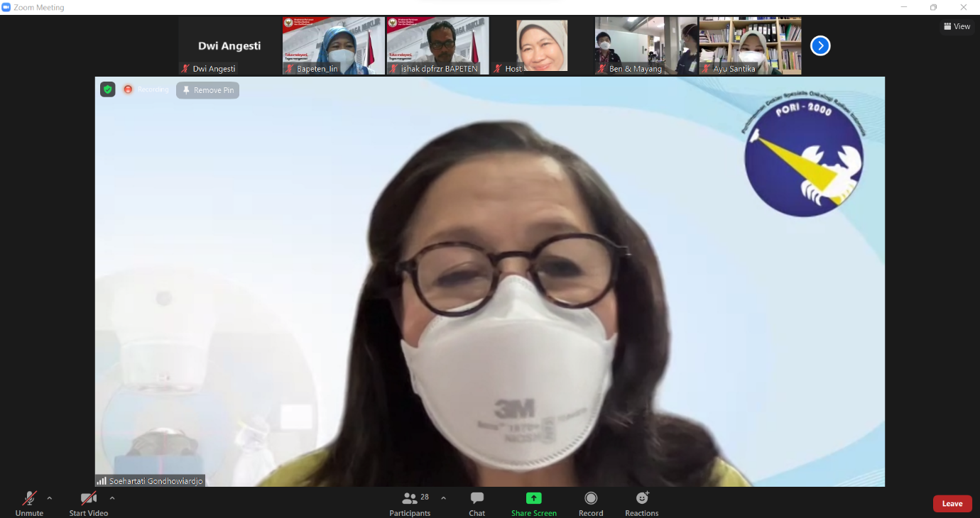Image resolution: width=980 pixels, height=518 pixels.
Task: Click Remove Pin button
Action: coord(207,90)
